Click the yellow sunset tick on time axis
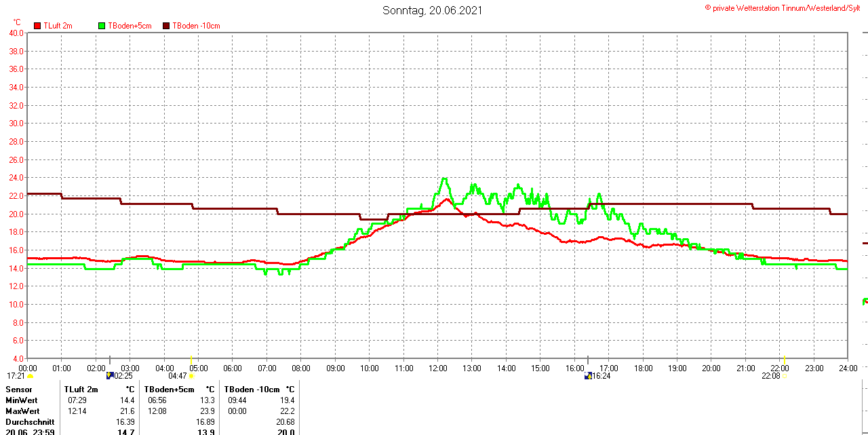 click(x=785, y=360)
